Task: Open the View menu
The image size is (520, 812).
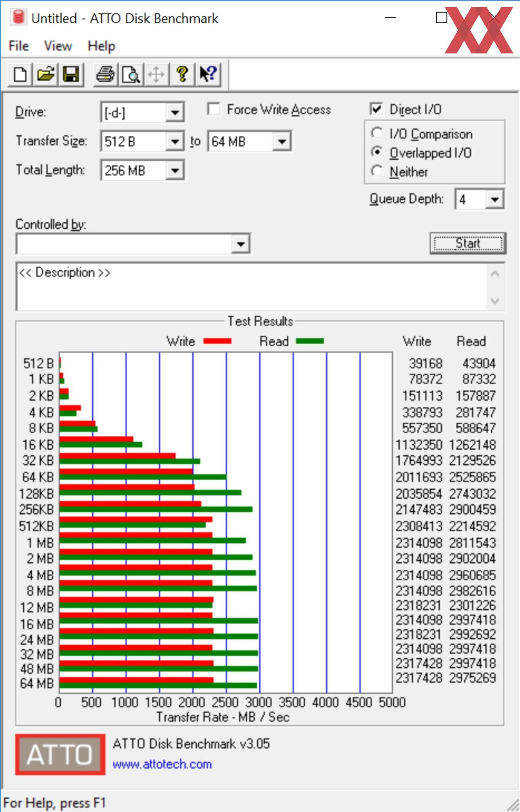Action: pos(58,46)
